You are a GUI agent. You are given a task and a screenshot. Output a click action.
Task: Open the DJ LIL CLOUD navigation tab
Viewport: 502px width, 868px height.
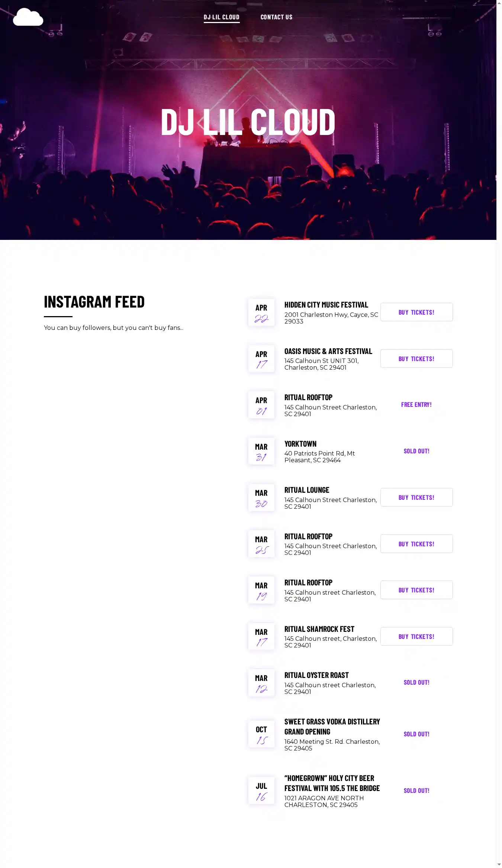coord(221,17)
